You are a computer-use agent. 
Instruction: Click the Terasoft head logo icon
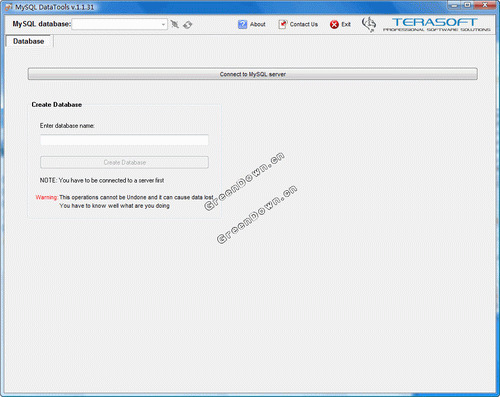click(x=369, y=24)
